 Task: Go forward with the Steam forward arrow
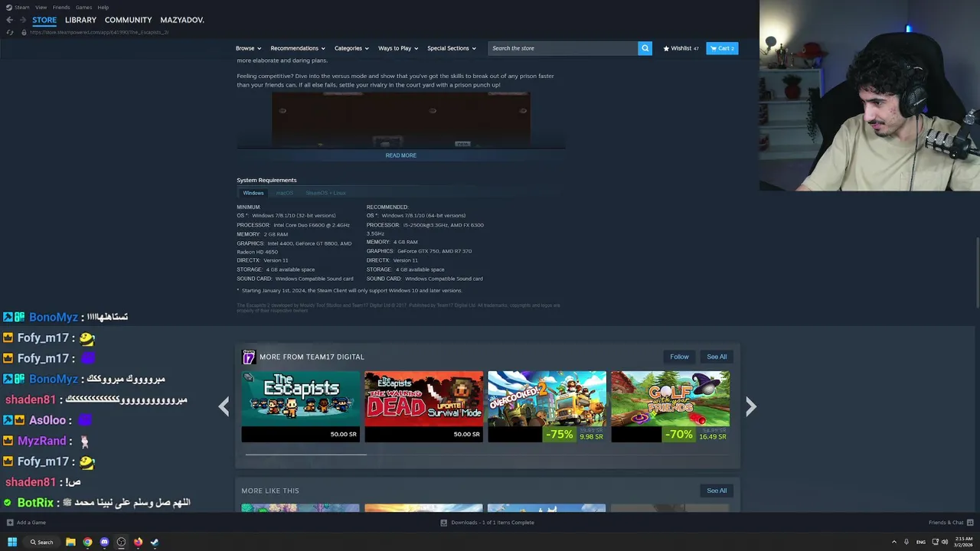coord(22,20)
